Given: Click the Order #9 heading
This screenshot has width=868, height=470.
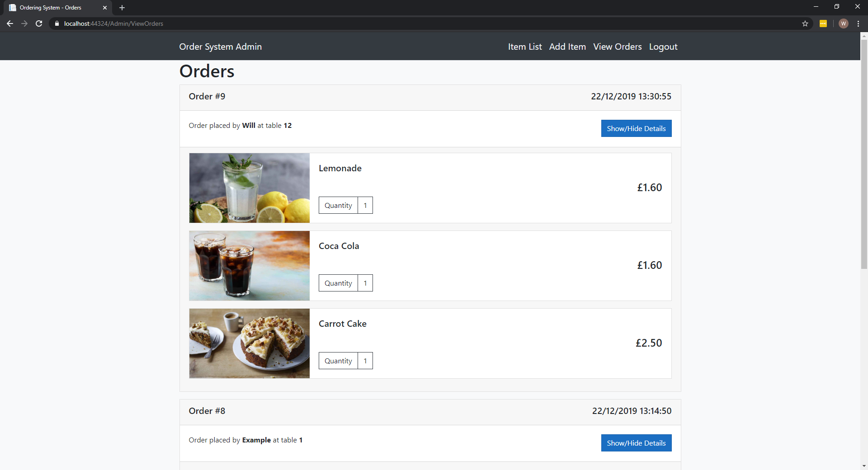Looking at the screenshot, I should pos(207,96).
